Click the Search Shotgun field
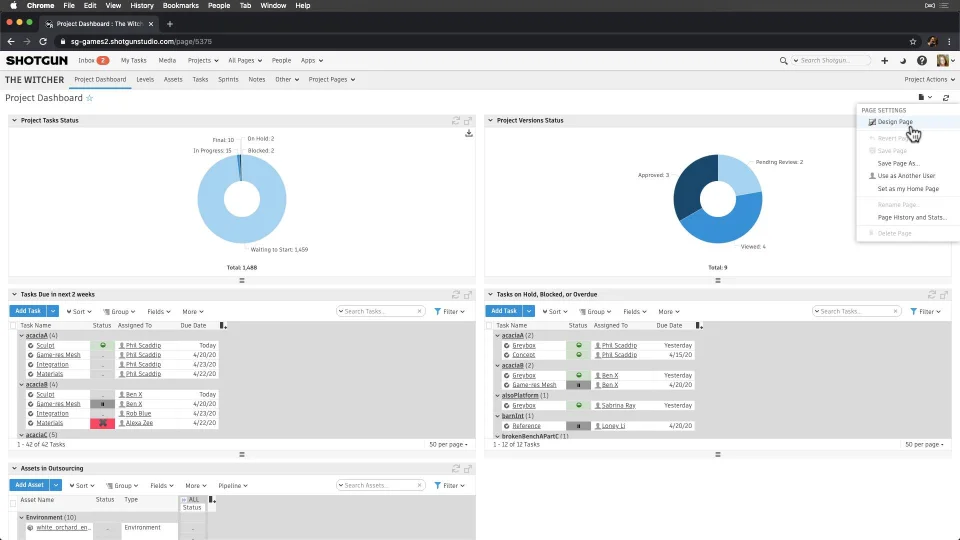The height and width of the screenshot is (540, 960). (x=831, y=61)
